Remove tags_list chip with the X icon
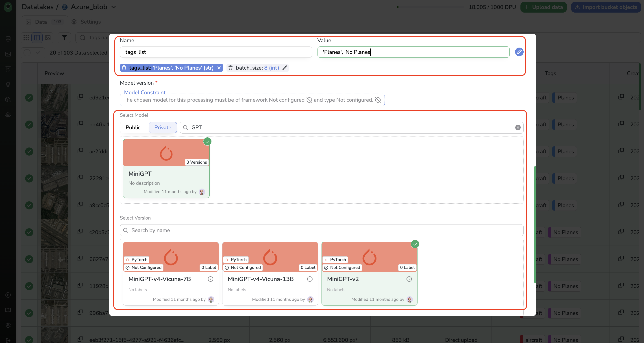 tap(219, 68)
